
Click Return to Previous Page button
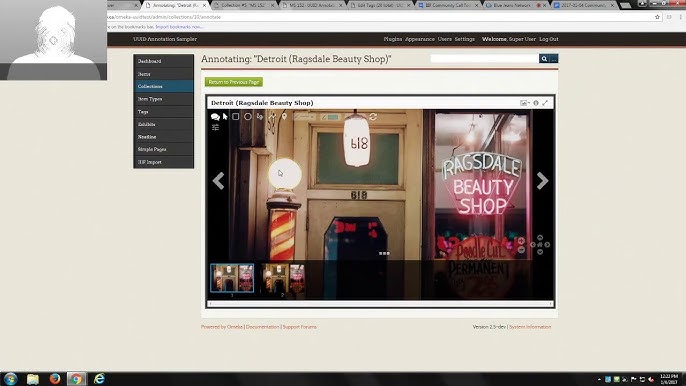tap(234, 82)
